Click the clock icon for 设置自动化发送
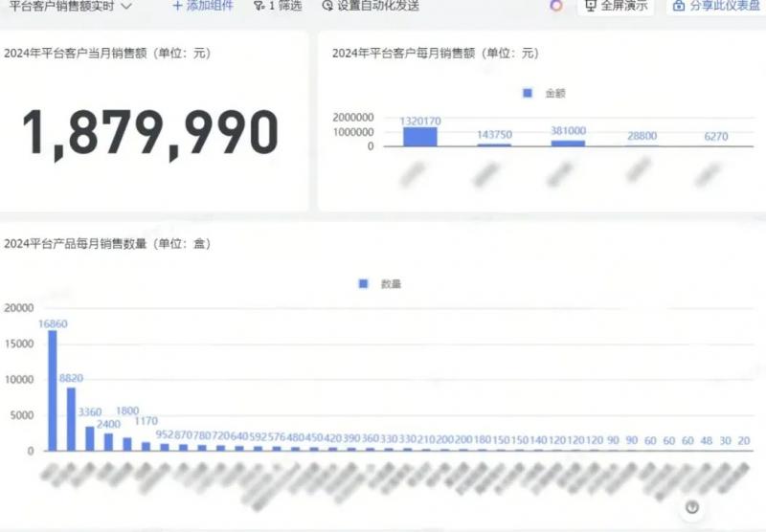This screenshot has height=532, width=766. [x=327, y=6]
